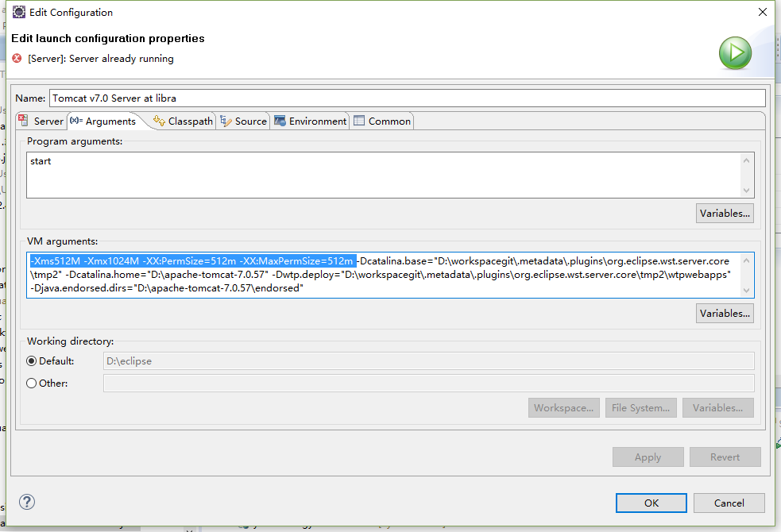The width and height of the screenshot is (781, 532).
Task: Click scroll down arrow in VM arguments box
Action: (746, 290)
